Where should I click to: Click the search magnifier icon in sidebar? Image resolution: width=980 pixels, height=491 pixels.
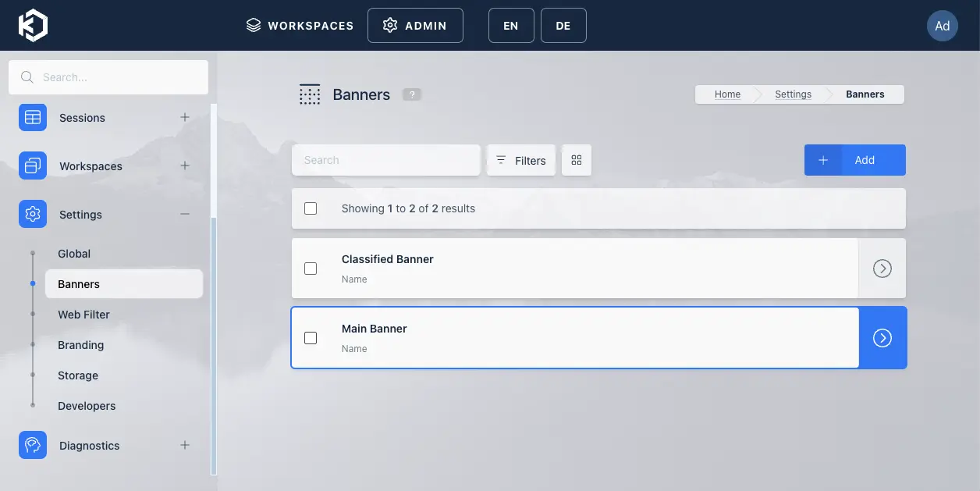pyautogui.click(x=27, y=76)
